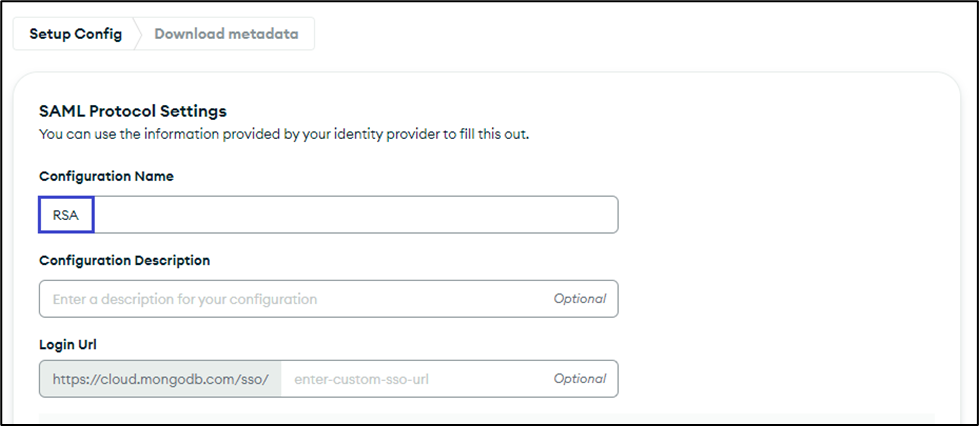Click Optional hint in Login Url field

(580, 379)
